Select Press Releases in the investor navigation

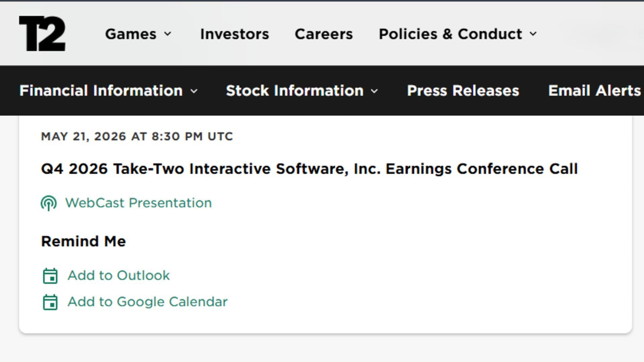coord(463,90)
